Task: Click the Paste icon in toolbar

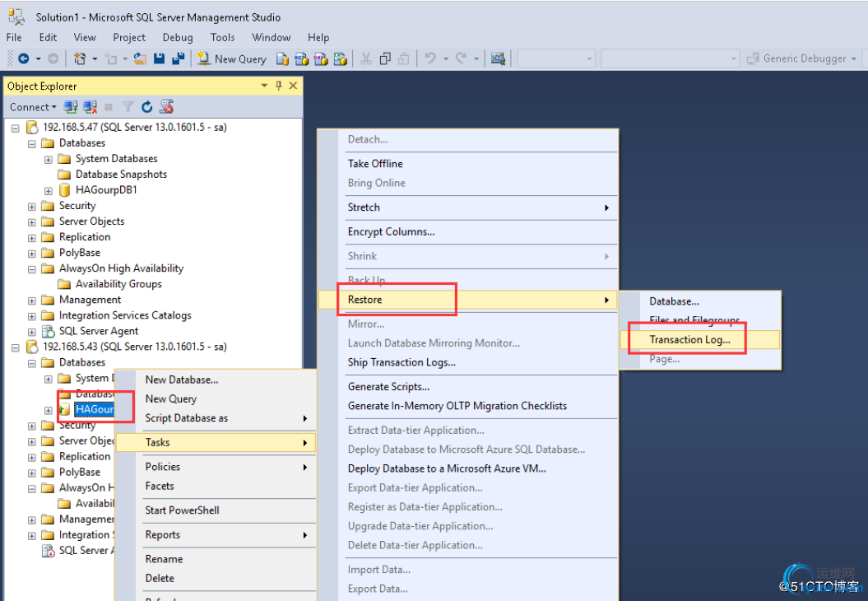Action: [404, 58]
